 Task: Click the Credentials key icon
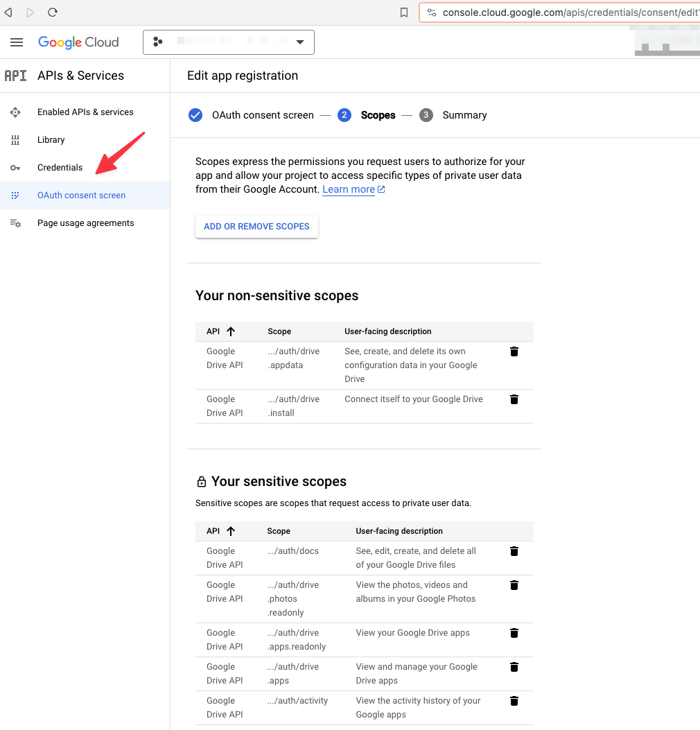(x=15, y=168)
